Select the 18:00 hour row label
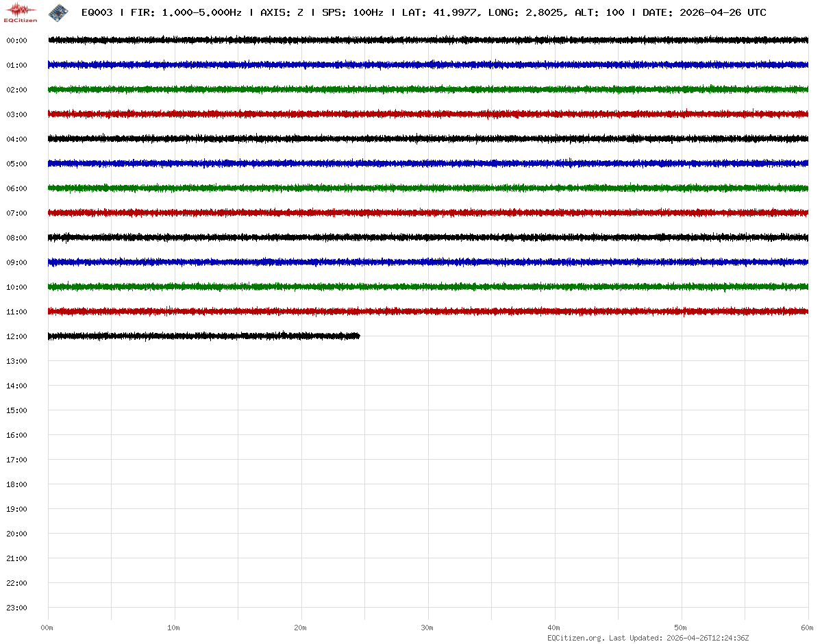 [16, 484]
